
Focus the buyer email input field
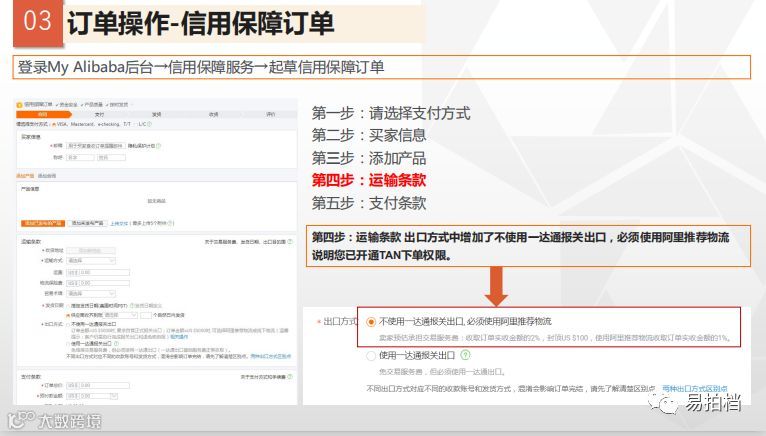click(96, 146)
